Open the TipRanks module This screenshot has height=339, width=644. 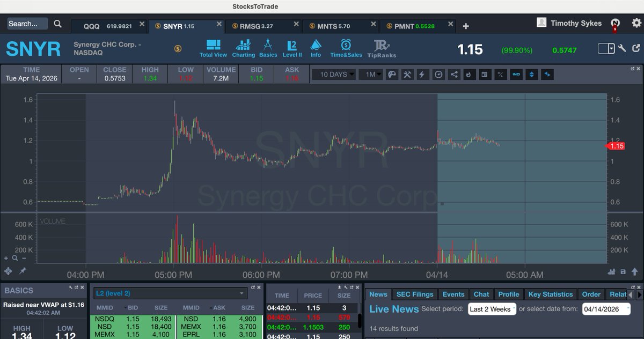382,48
